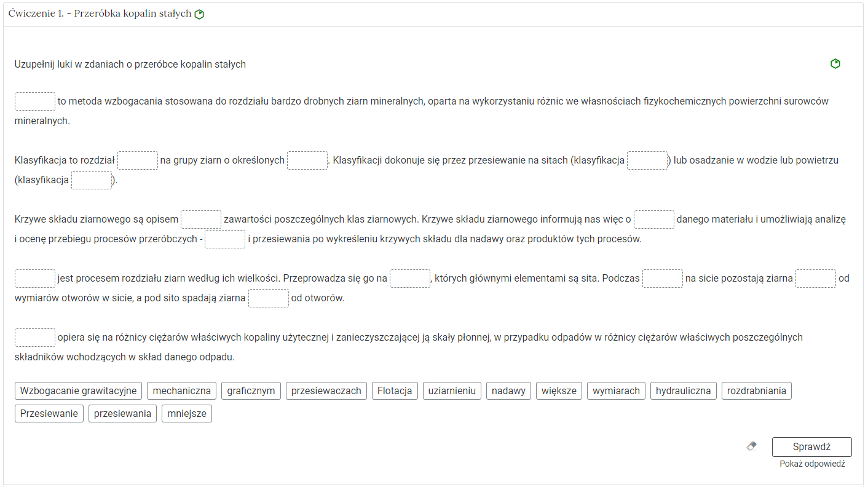Viewport: 868px width, 487px height.
Task: Click the 'nadawy' word tile
Action: pyautogui.click(x=508, y=391)
